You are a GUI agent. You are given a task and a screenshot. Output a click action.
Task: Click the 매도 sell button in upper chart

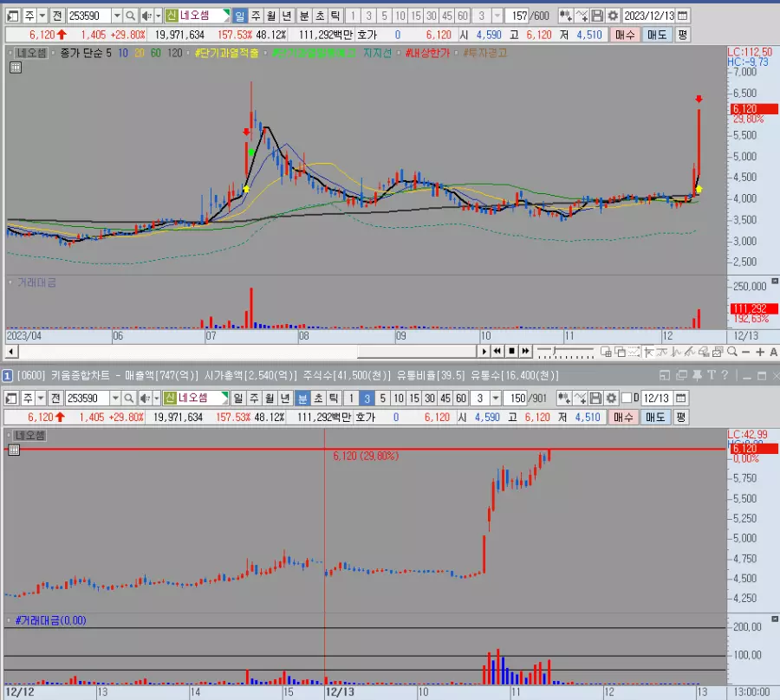point(657,35)
